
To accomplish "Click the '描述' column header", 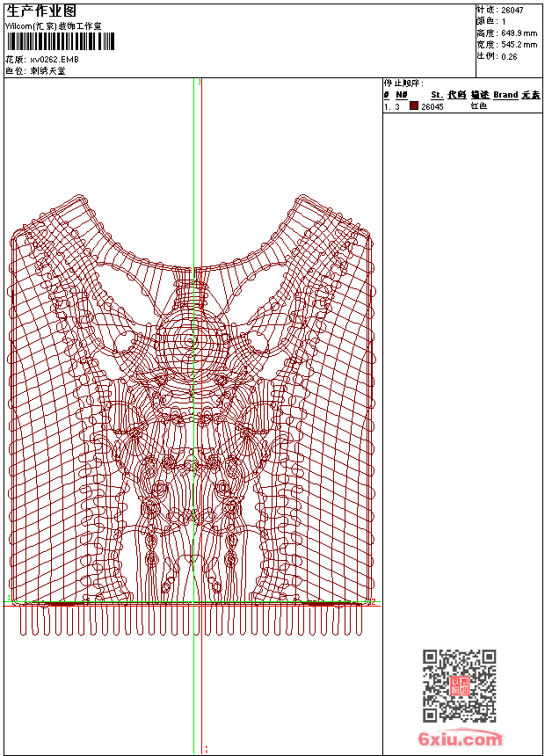I will pos(480,95).
